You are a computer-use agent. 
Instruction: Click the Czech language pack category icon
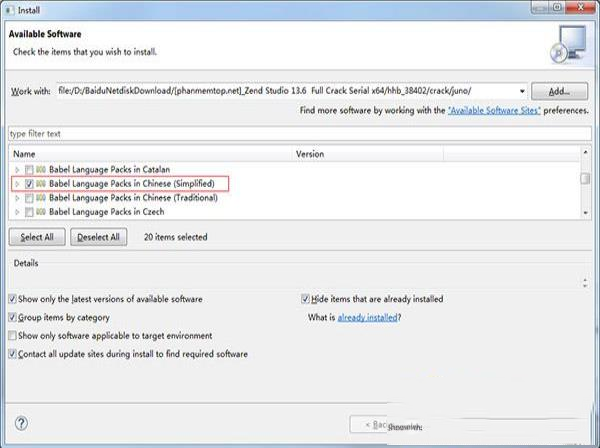41,212
